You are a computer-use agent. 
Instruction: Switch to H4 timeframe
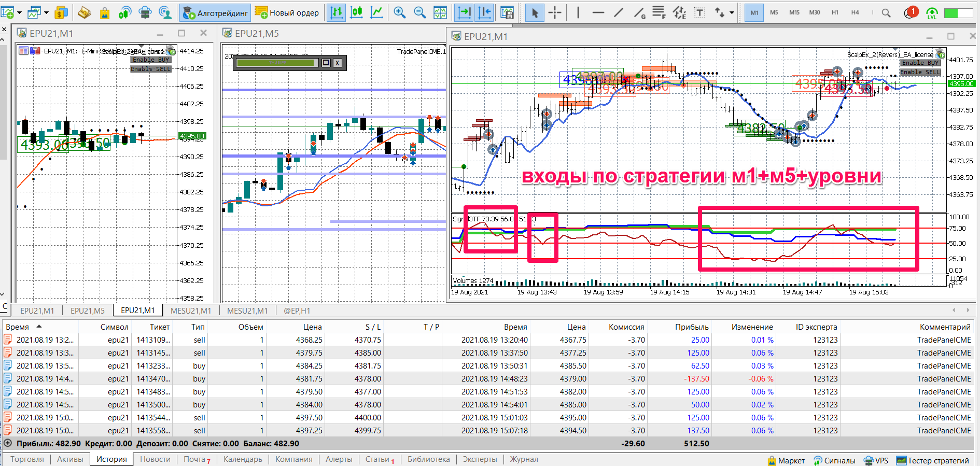pyautogui.click(x=855, y=12)
